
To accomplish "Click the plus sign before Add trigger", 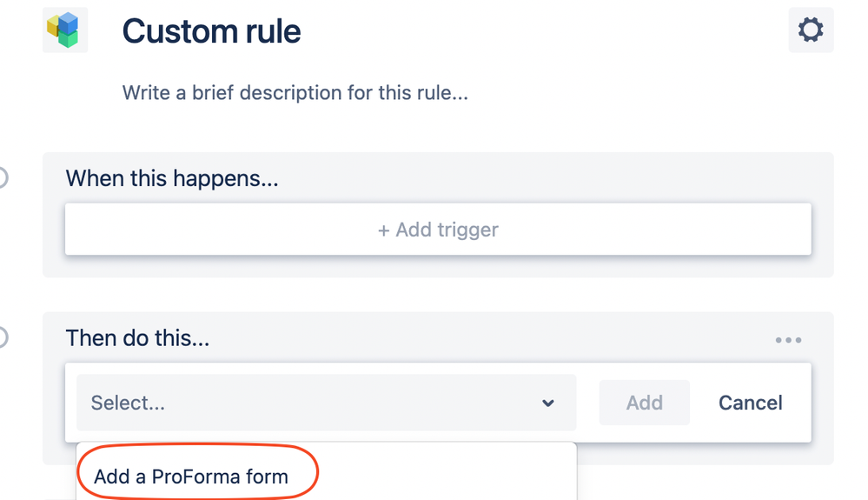I will 384,230.
